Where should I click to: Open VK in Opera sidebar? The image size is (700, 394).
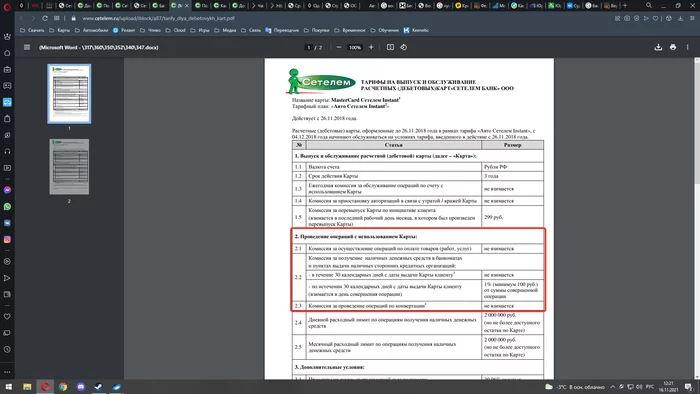7,223
